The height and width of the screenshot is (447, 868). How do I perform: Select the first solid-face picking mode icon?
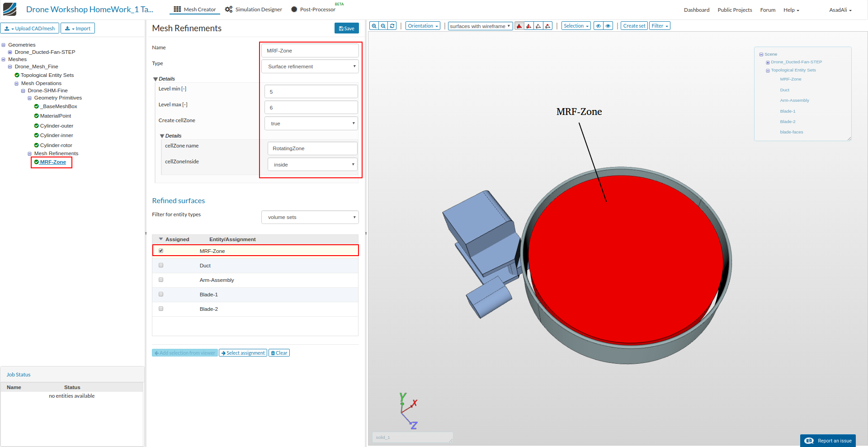coord(519,26)
